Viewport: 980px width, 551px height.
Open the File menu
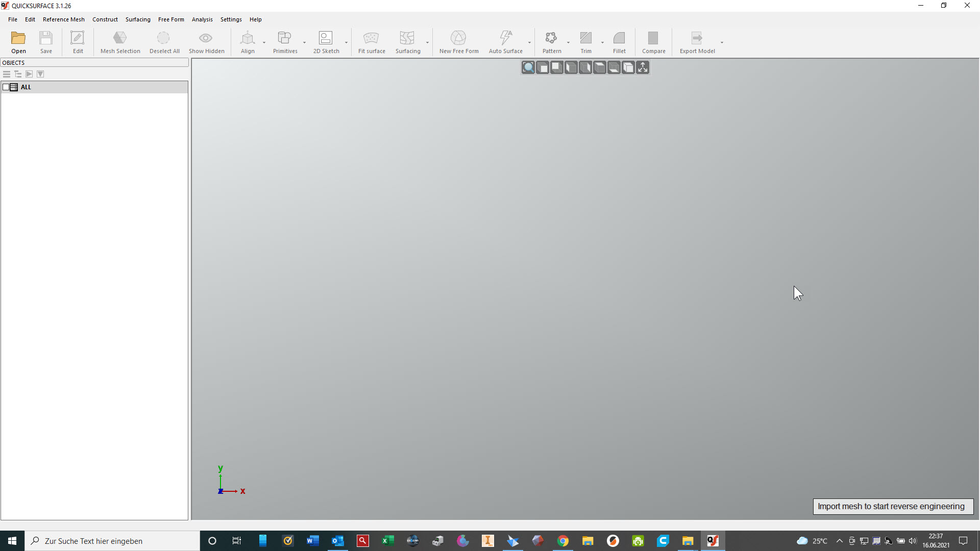click(x=13, y=19)
